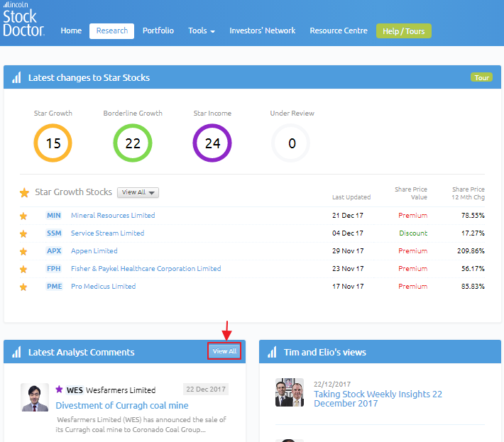504x442 pixels.
Task: Click the Help / Tours button
Action: (404, 31)
